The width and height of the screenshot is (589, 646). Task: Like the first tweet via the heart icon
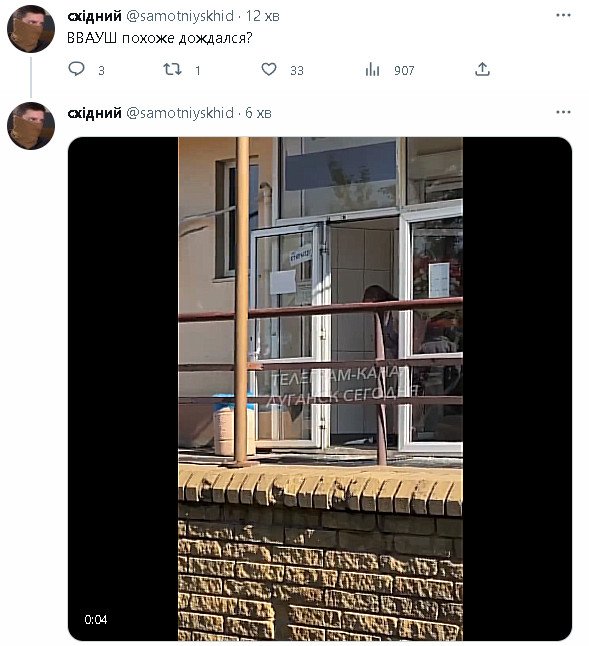point(269,69)
